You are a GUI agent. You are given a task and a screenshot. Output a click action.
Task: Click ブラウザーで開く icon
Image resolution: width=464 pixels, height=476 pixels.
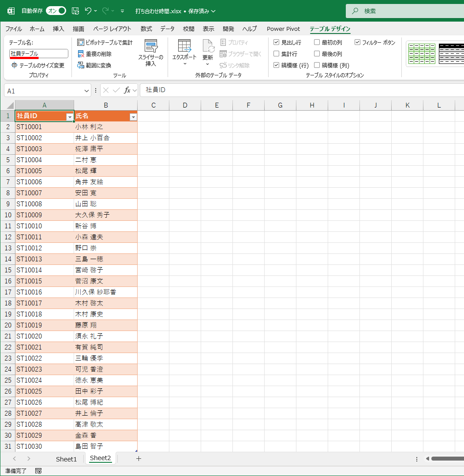(223, 54)
